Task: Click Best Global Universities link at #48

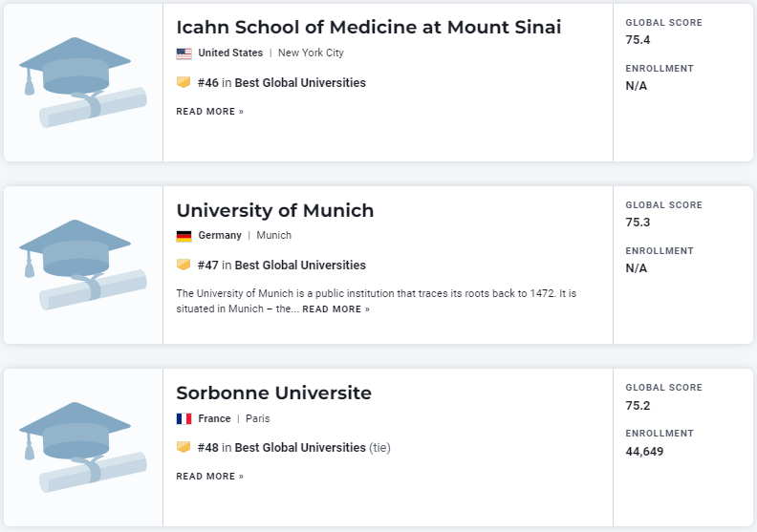Action: [x=300, y=448]
